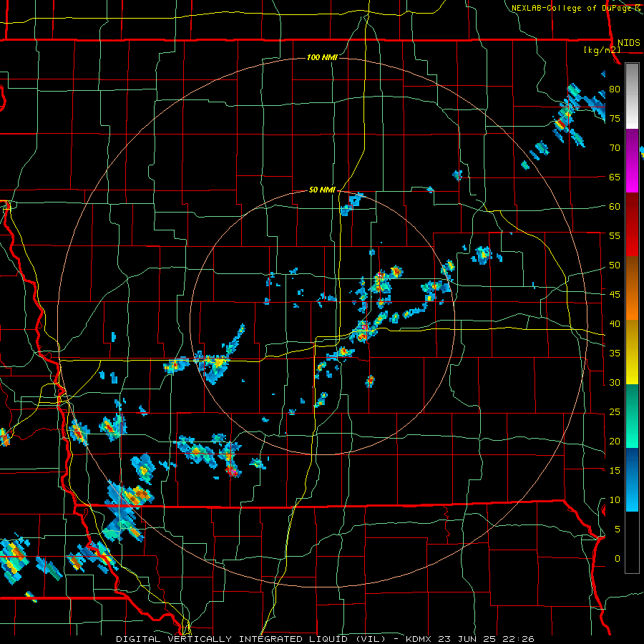Pick the dark blue segment of the color bar
This screenshot has height=644, width=644.
(x=632, y=462)
